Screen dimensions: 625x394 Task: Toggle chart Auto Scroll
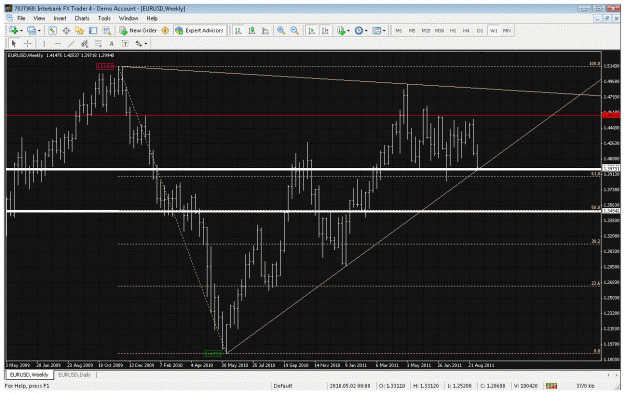(312, 31)
